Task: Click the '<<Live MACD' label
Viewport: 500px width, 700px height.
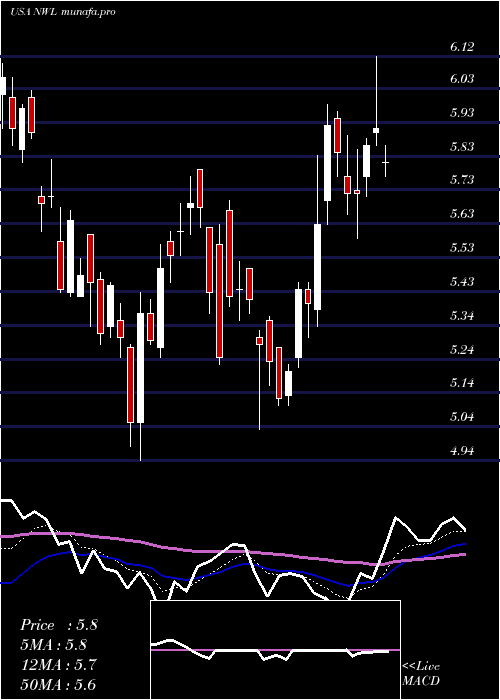Action: (x=421, y=674)
